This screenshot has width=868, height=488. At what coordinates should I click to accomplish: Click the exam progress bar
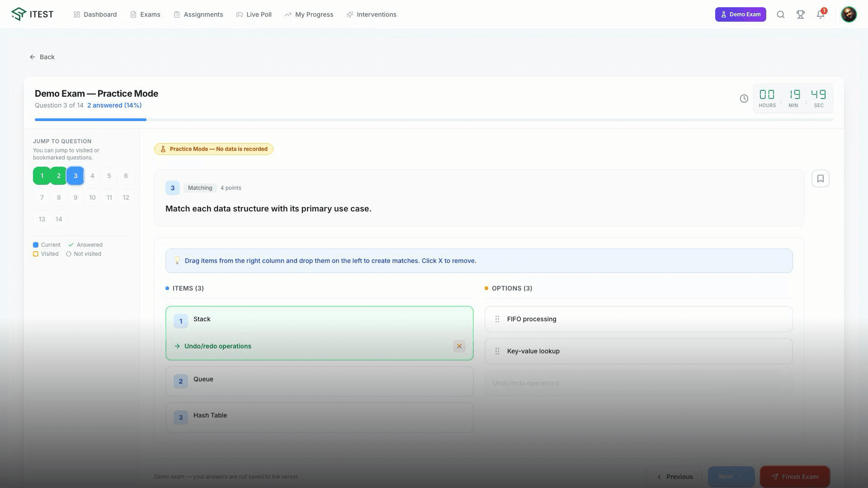pyautogui.click(x=434, y=120)
